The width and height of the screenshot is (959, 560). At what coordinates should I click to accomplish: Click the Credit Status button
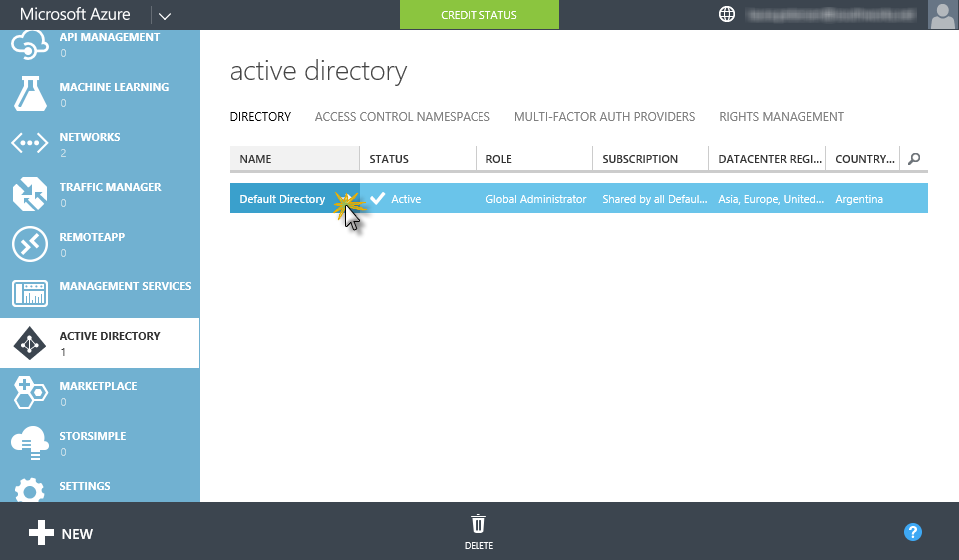click(479, 15)
